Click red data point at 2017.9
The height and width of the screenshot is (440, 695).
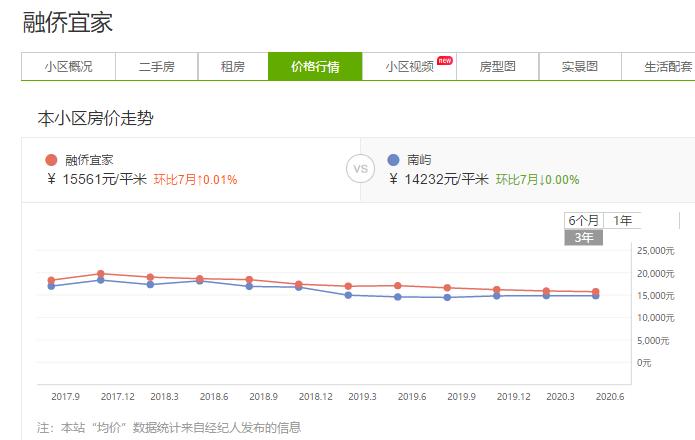click(x=51, y=280)
